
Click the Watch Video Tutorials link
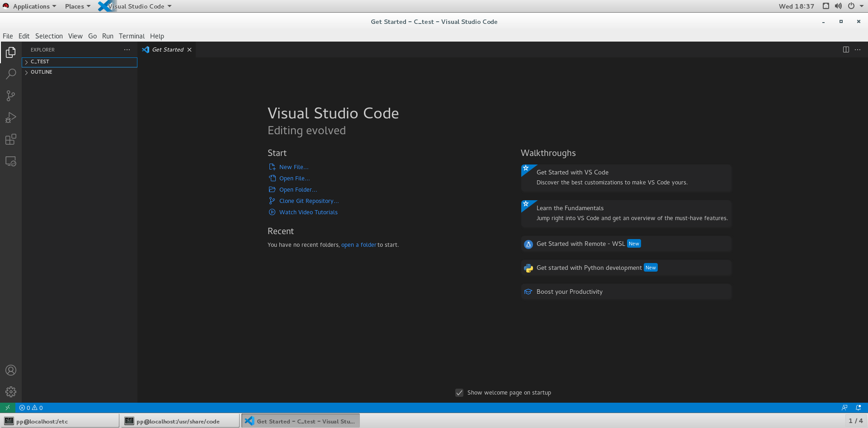308,212
